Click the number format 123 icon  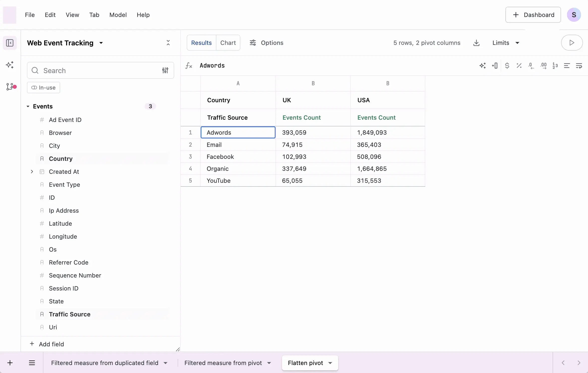pyautogui.click(x=555, y=66)
